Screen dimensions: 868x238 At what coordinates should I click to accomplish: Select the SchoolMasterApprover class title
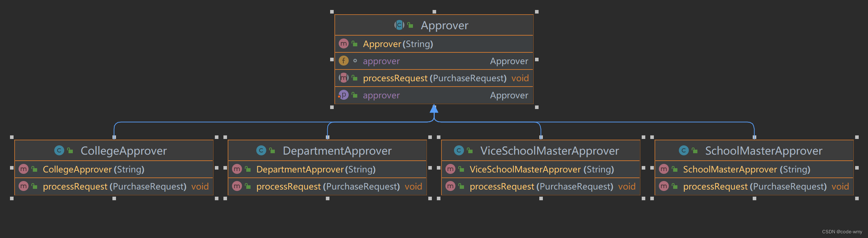point(764,151)
